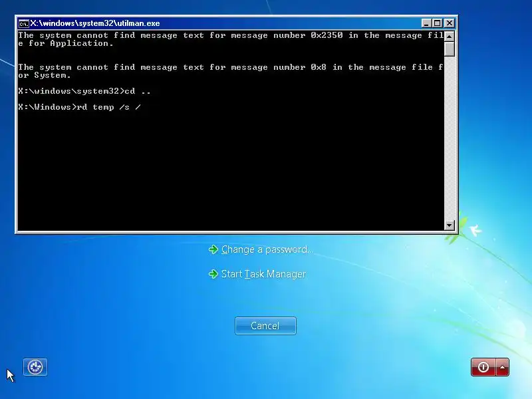
Task: Expand the shutdown options arrow
Action: (503, 367)
